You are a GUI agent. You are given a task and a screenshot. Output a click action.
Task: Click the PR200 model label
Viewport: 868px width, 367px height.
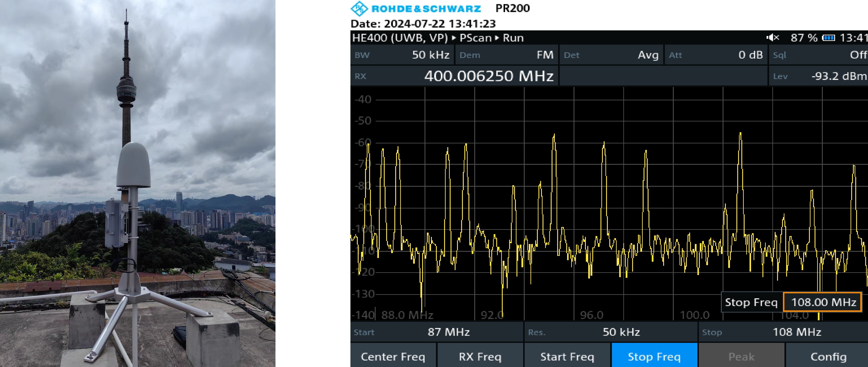tap(513, 8)
